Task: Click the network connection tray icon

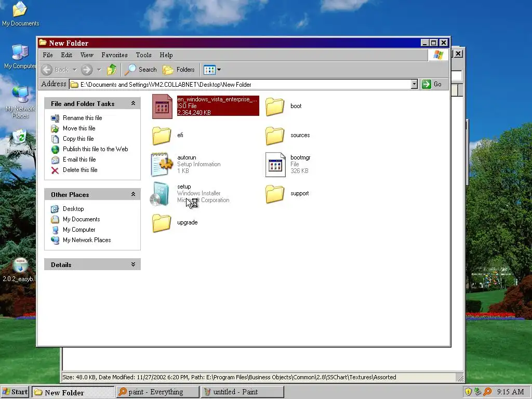Action: (478, 392)
